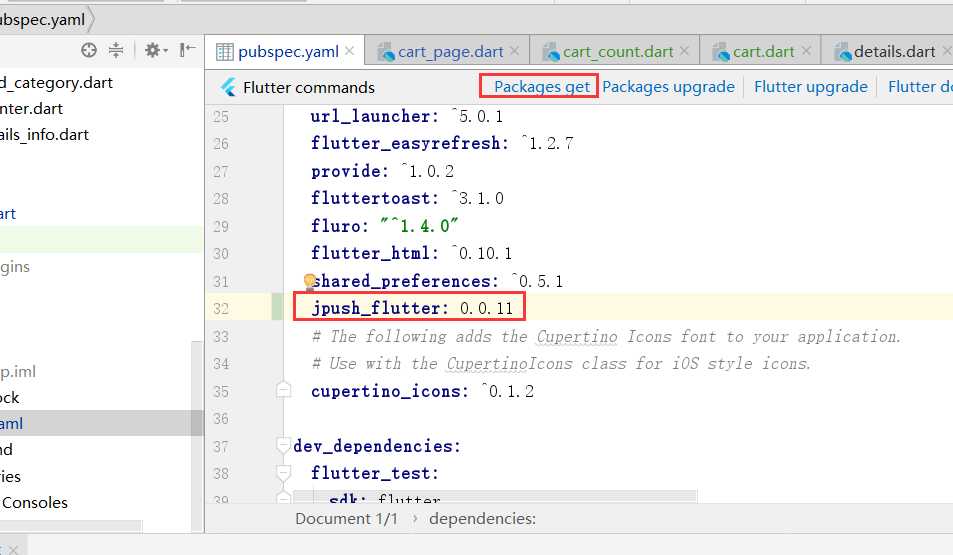
Task: Click the flutter_html dependency line
Action: coord(411,253)
